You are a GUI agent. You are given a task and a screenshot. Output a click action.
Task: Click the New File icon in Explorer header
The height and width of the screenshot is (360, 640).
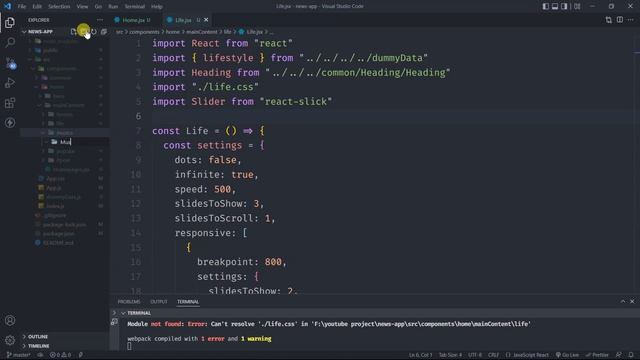pos(73,31)
